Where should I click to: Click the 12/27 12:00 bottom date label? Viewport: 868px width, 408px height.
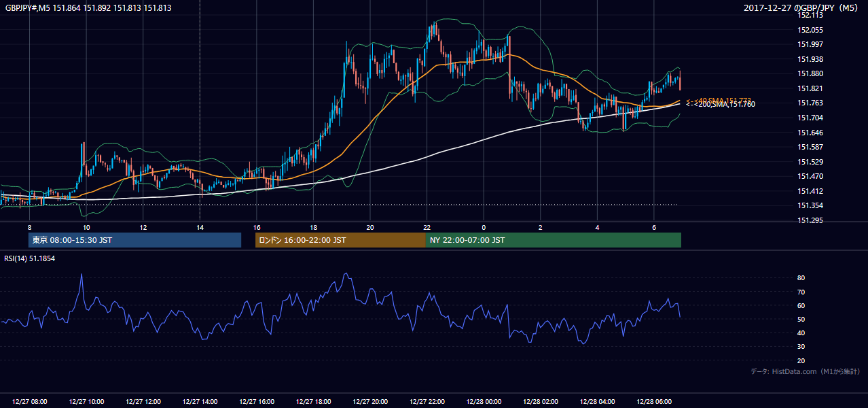click(x=143, y=402)
